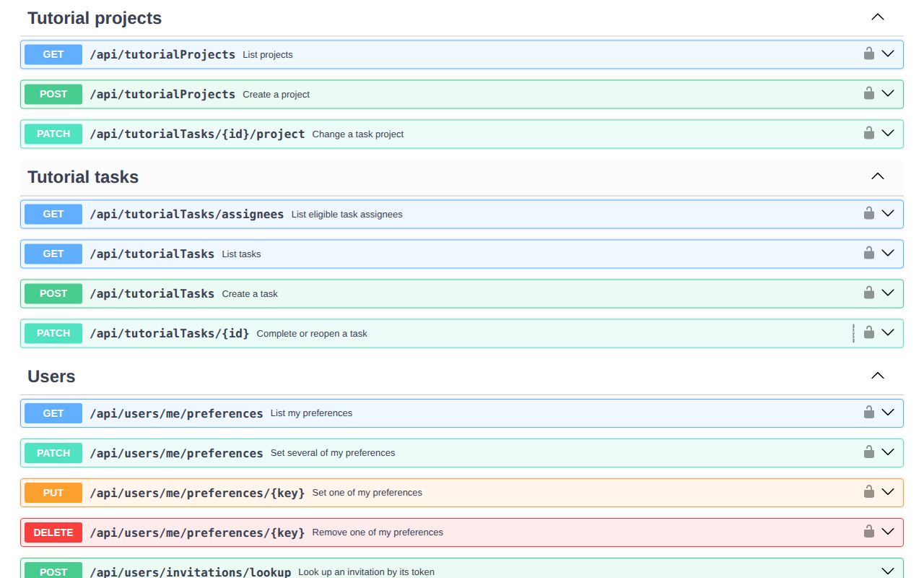The image size is (924, 578).
Task: Click PUT badge for /api/users/me/preferences/{key}
Action: 53,493
